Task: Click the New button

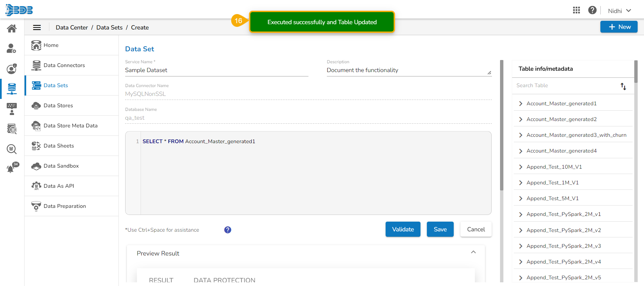Action: click(619, 27)
